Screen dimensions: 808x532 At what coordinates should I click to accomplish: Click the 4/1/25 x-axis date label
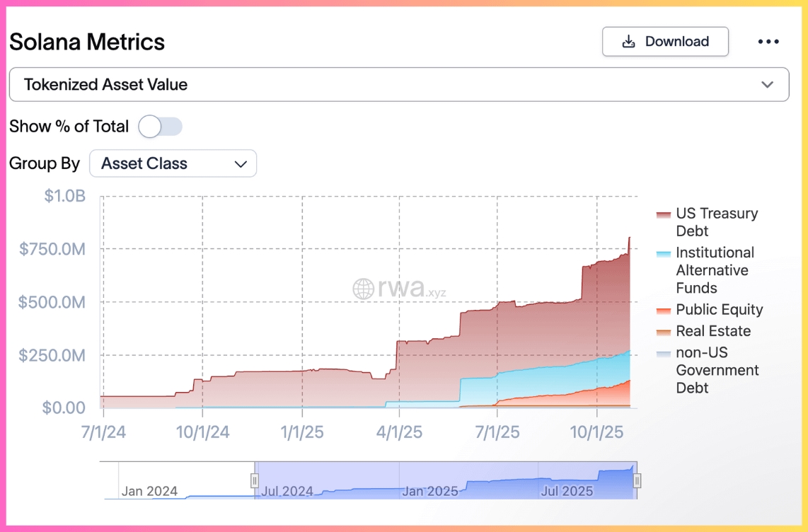399,432
